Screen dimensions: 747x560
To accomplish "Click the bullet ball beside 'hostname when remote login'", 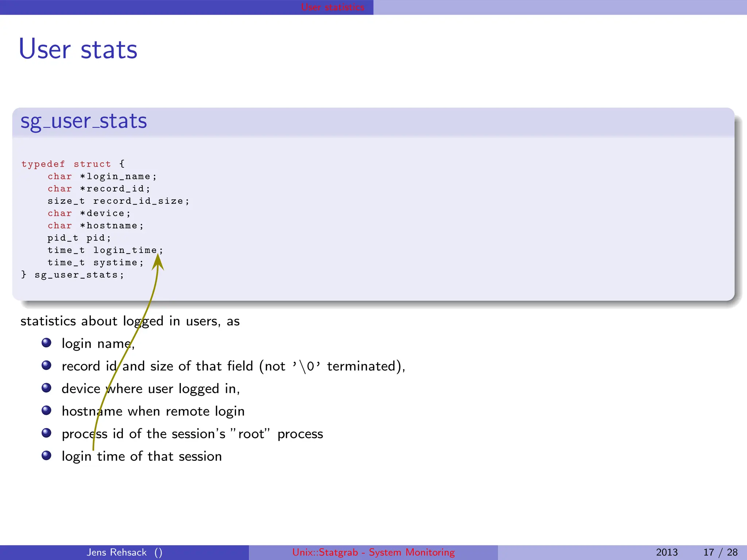I will click(x=46, y=410).
